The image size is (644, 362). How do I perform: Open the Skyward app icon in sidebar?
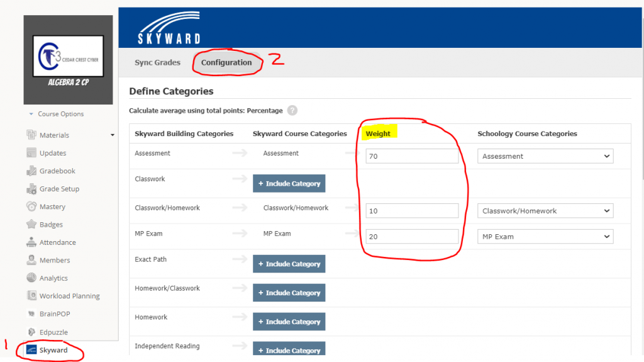(31, 349)
